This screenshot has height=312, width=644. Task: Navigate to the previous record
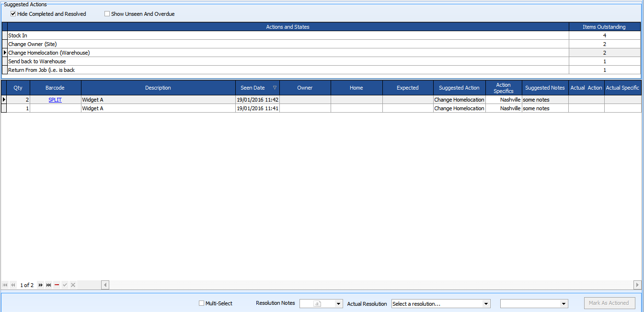12,285
